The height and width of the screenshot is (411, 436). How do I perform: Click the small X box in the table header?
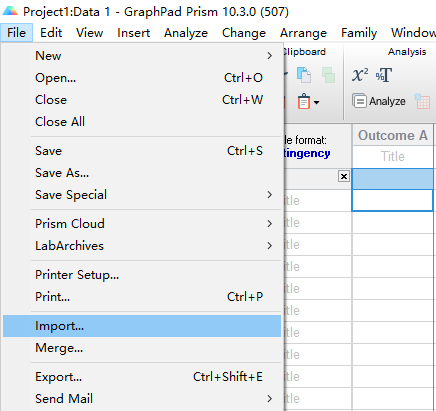344,176
